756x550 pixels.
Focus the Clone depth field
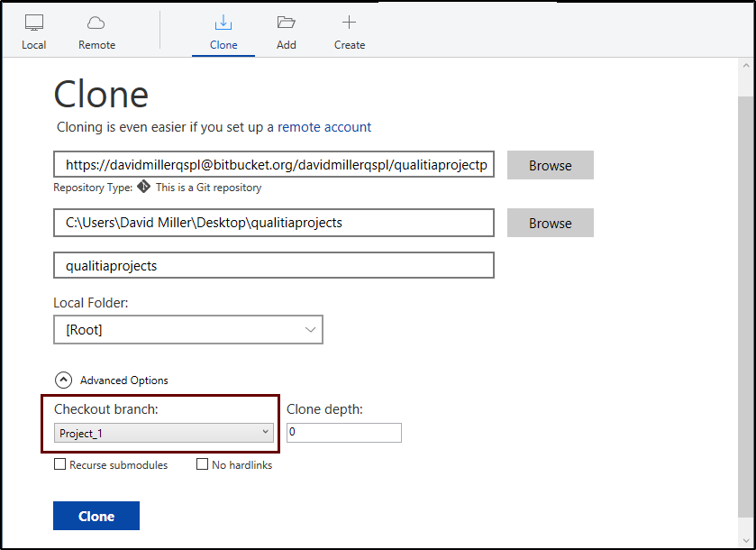tap(344, 433)
